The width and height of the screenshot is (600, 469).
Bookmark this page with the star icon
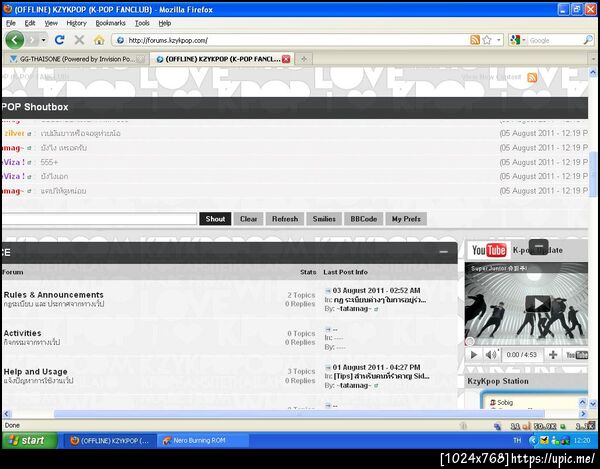coord(487,40)
